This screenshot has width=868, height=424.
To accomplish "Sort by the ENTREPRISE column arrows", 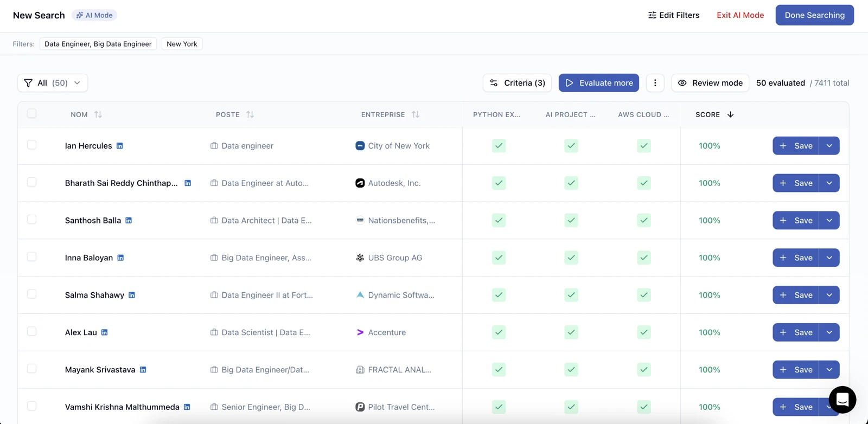I will click(416, 114).
